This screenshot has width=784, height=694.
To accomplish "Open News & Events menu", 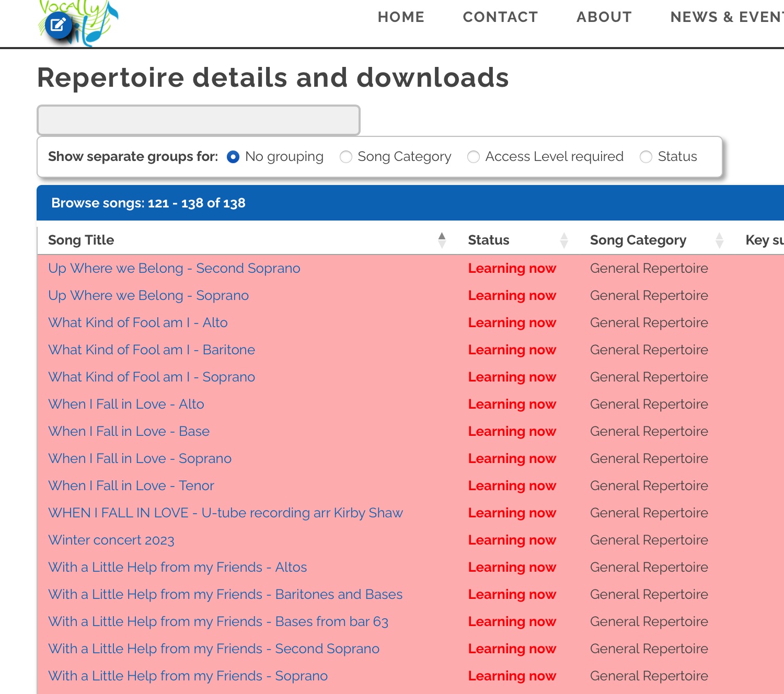I will (x=727, y=17).
